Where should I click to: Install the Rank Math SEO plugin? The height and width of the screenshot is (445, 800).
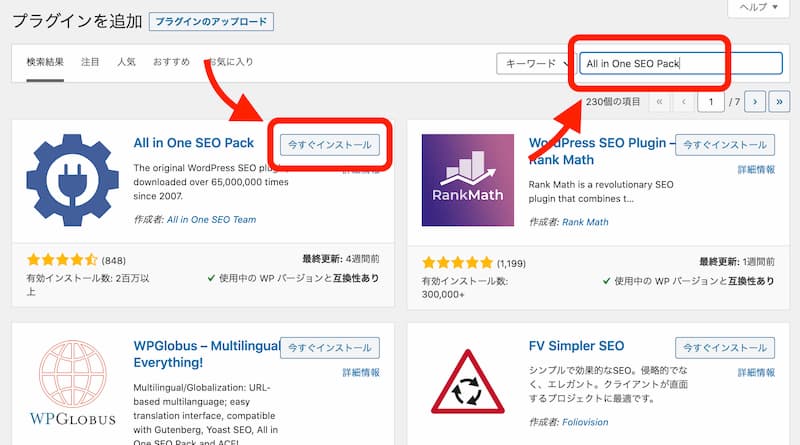click(725, 145)
